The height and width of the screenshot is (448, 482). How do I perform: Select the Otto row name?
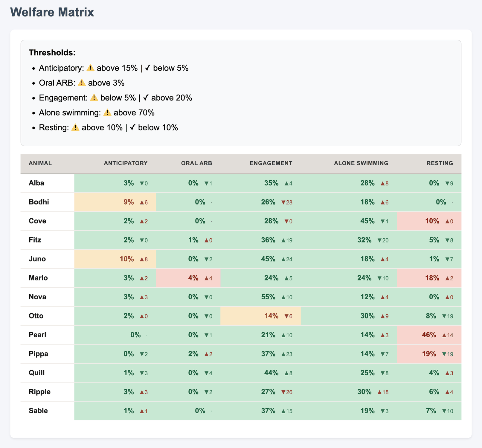[36, 316]
